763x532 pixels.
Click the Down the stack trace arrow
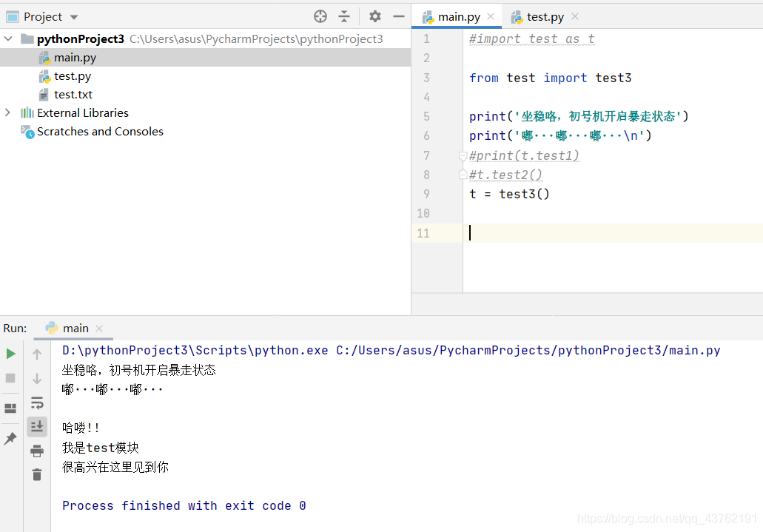pyautogui.click(x=37, y=379)
